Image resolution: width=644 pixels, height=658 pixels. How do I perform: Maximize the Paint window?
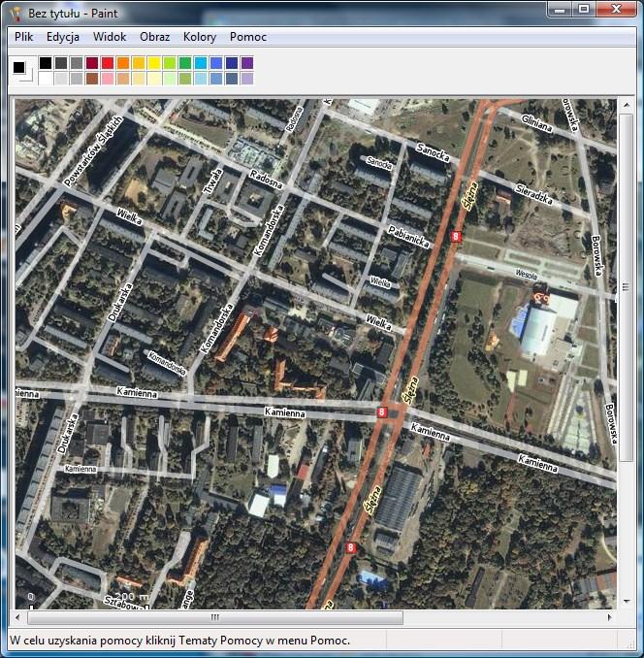tap(584, 10)
